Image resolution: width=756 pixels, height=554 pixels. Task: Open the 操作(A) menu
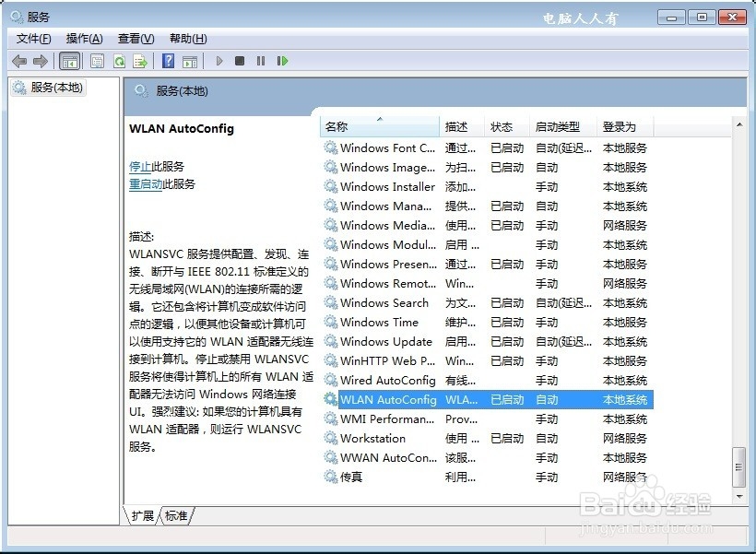coord(85,39)
